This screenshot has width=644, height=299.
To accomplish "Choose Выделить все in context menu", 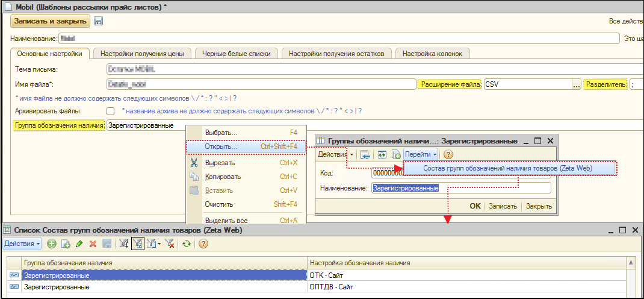I will coord(246,221).
